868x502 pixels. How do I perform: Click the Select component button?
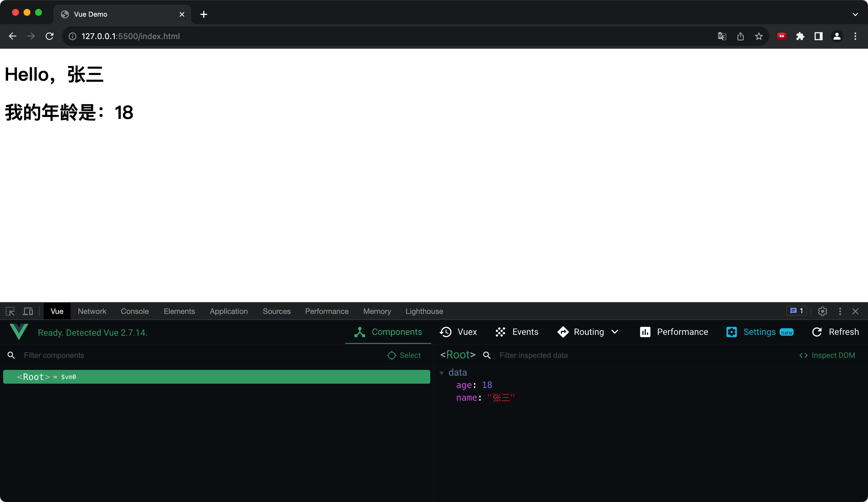click(x=404, y=355)
